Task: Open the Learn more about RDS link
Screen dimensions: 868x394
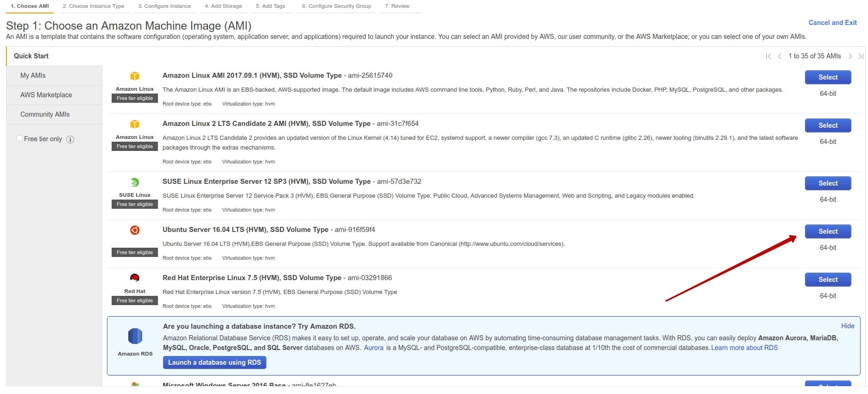Action: pyautogui.click(x=744, y=348)
